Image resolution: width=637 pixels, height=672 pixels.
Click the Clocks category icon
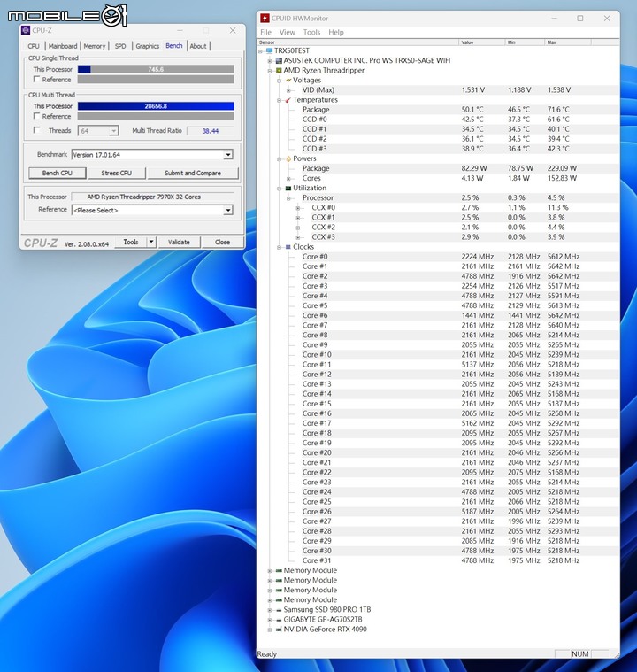pos(288,247)
